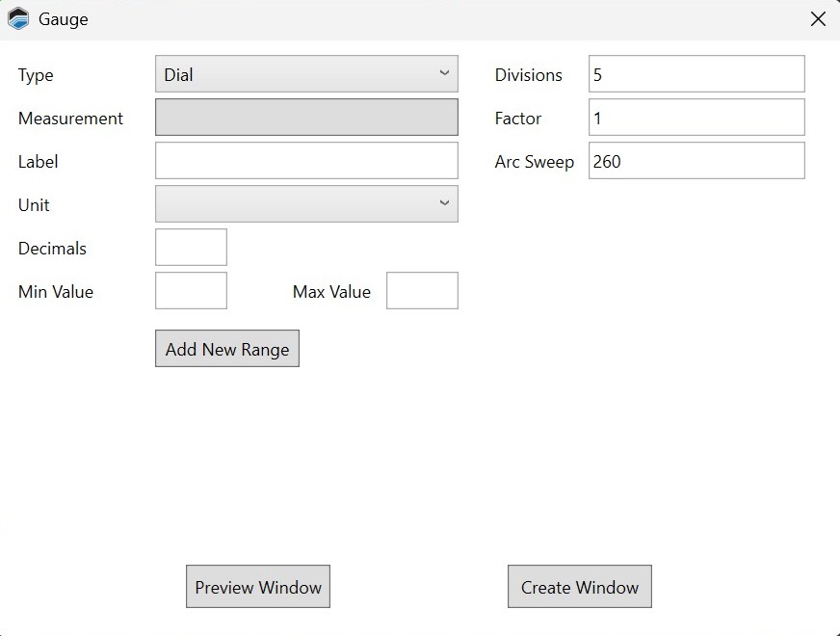
Task: Click the greyed Measurement field
Action: tap(306, 118)
